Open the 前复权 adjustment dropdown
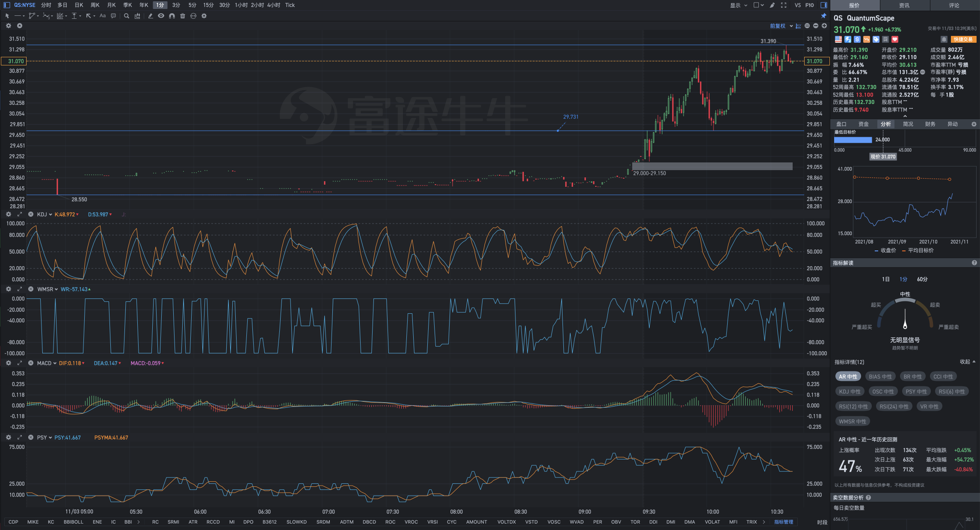The height and width of the screenshot is (530, 980). [x=781, y=26]
